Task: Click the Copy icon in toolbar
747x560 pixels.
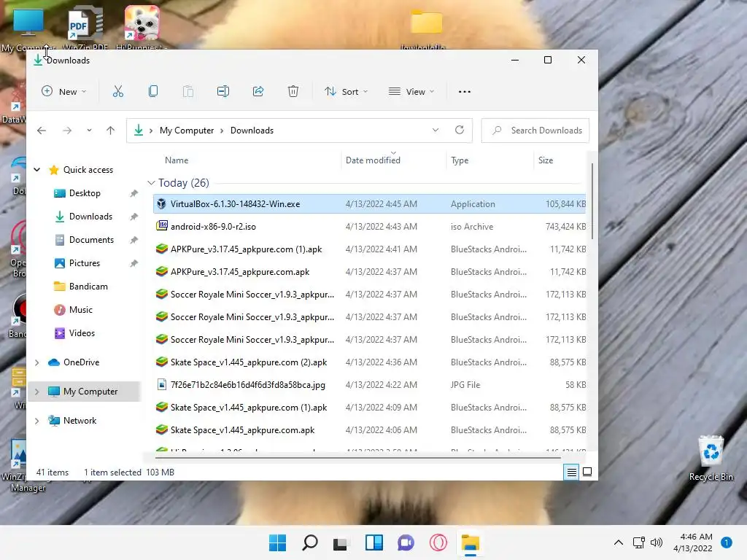Action: point(153,91)
